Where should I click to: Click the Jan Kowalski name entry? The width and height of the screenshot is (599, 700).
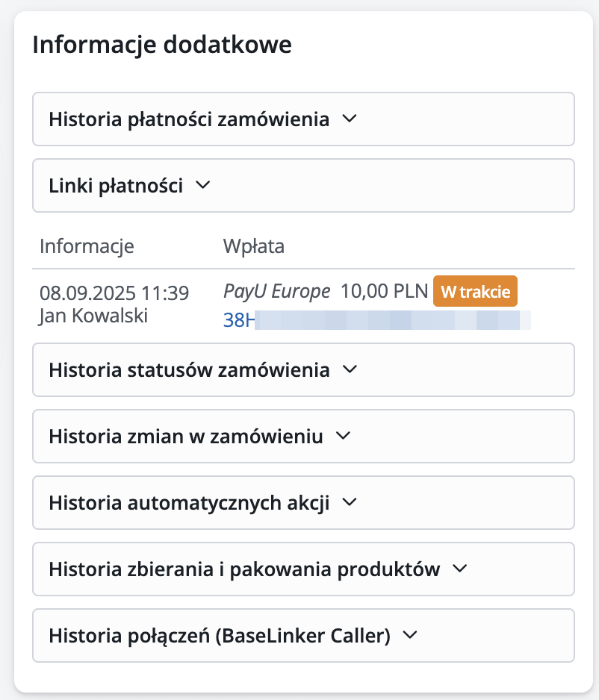click(x=93, y=316)
